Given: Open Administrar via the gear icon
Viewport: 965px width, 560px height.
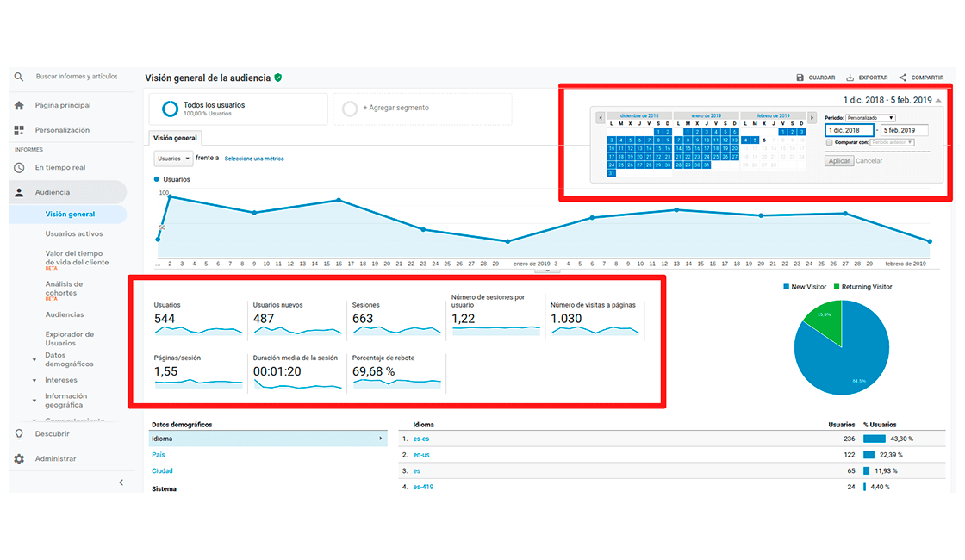Looking at the screenshot, I should point(19,458).
